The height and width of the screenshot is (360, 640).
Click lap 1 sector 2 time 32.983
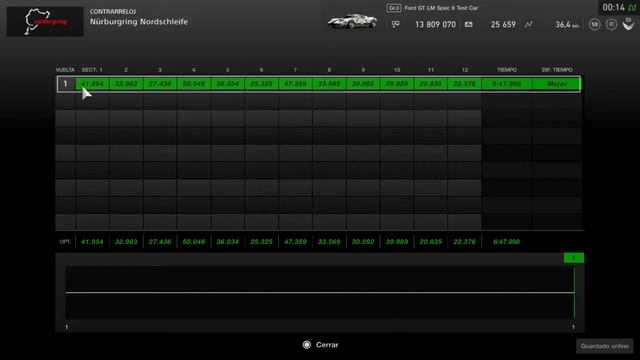(x=126, y=84)
